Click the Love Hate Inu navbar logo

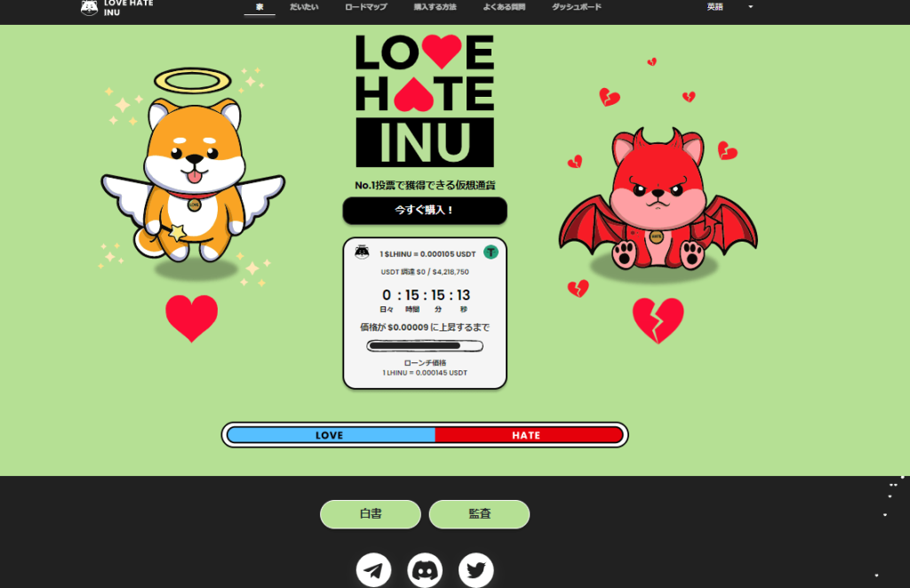click(114, 8)
